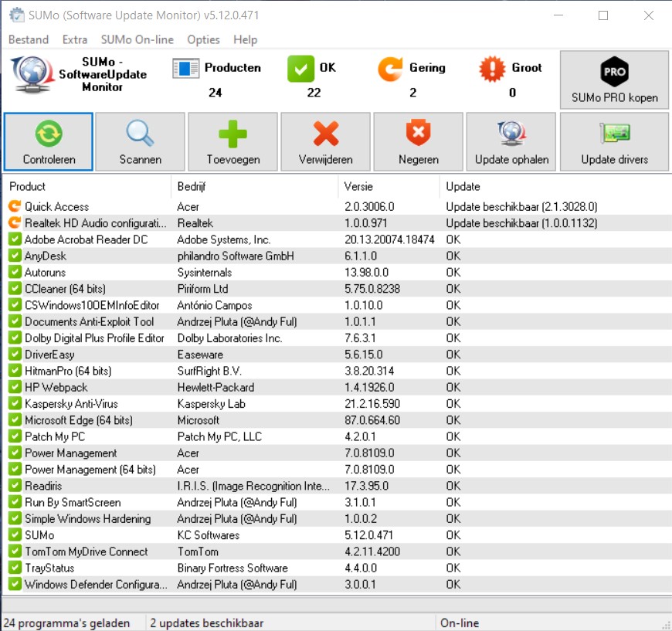Sort list by Bedrijf column header
The height and width of the screenshot is (631, 672).
(255, 186)
